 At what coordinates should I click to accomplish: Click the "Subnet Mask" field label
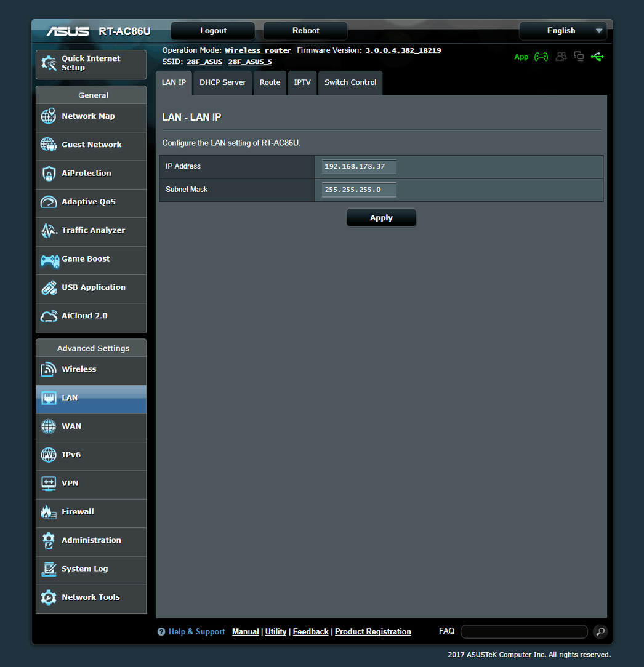point(187,190)
